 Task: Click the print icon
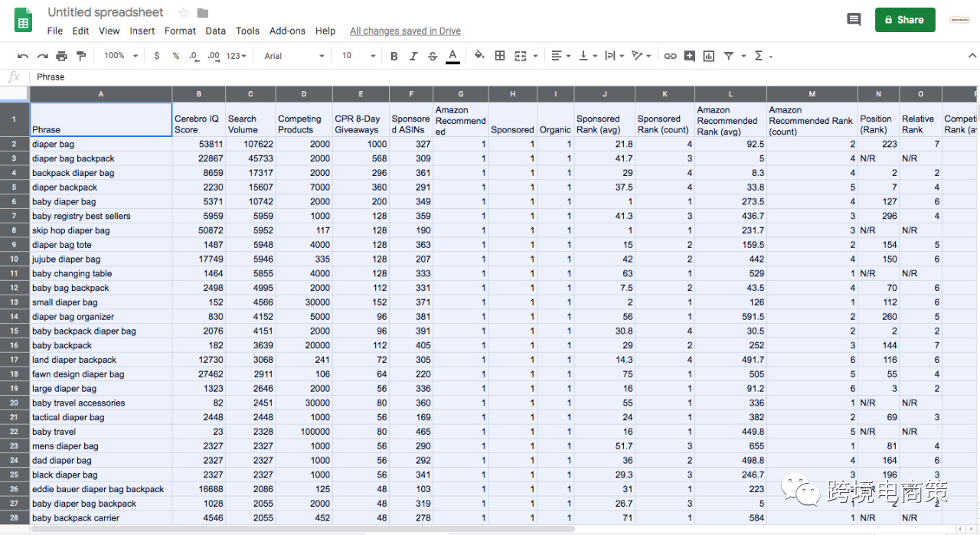pos(61,56)
